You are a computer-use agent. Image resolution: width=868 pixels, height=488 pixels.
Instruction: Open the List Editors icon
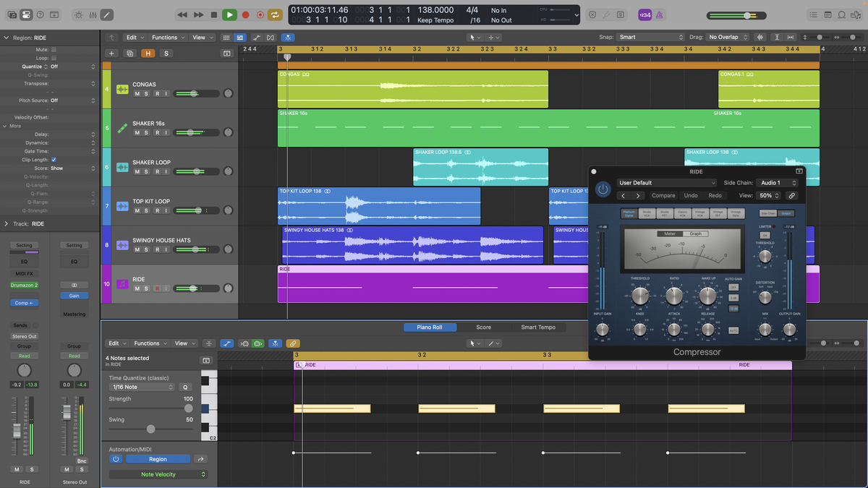pyautogui.click(x=814, y=14)
